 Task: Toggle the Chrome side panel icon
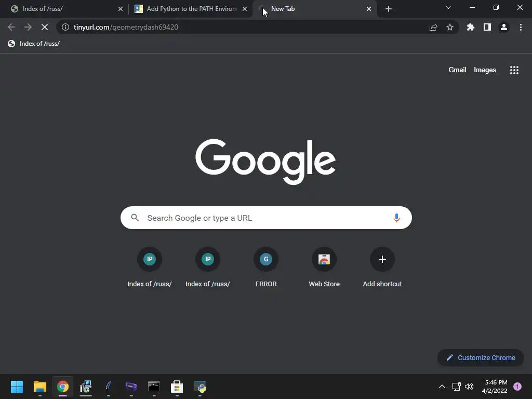click(487, 27)
